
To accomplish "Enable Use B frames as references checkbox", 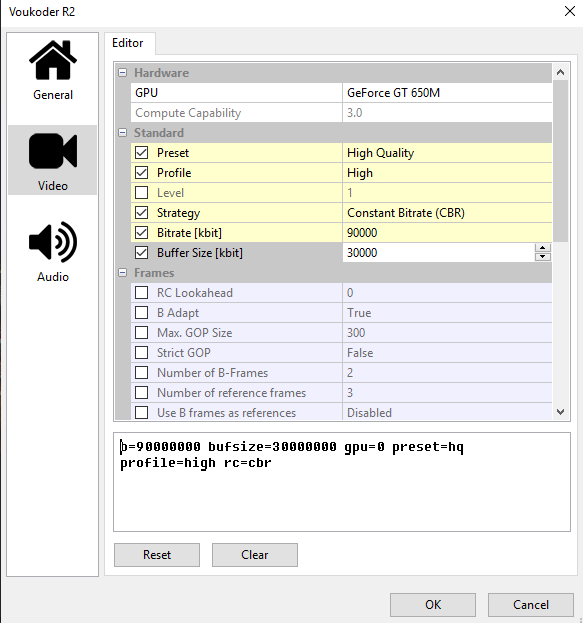I will point(141,412).
